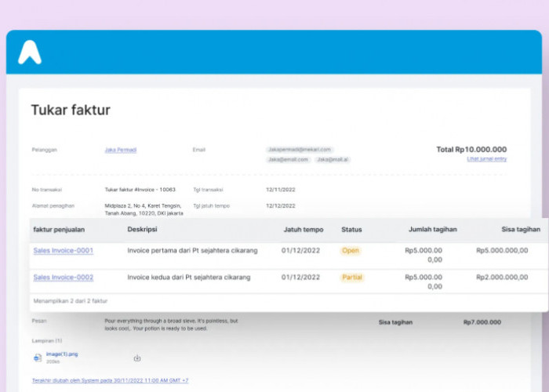
Task: Open the last modified by System link
Action: (110, 380)
